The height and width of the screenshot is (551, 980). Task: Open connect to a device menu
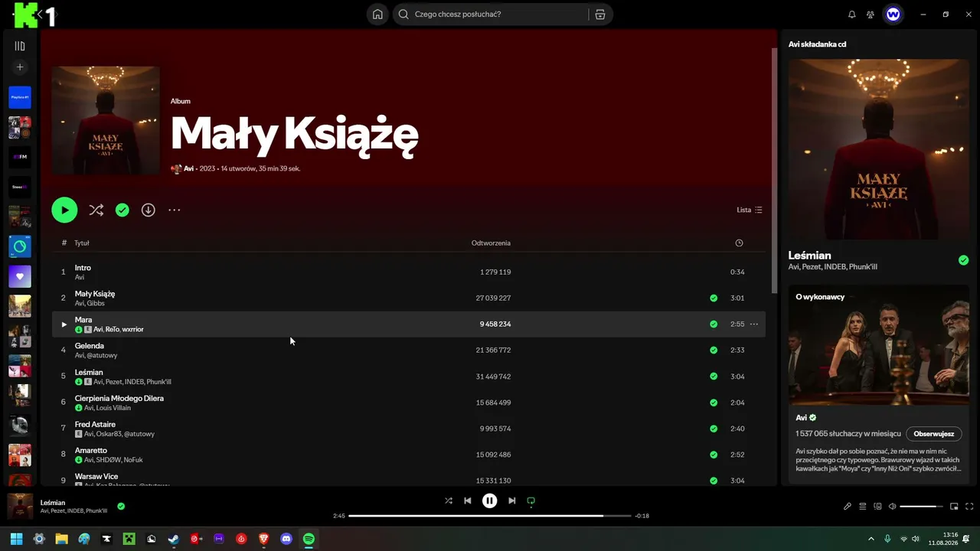coord(877,507)
